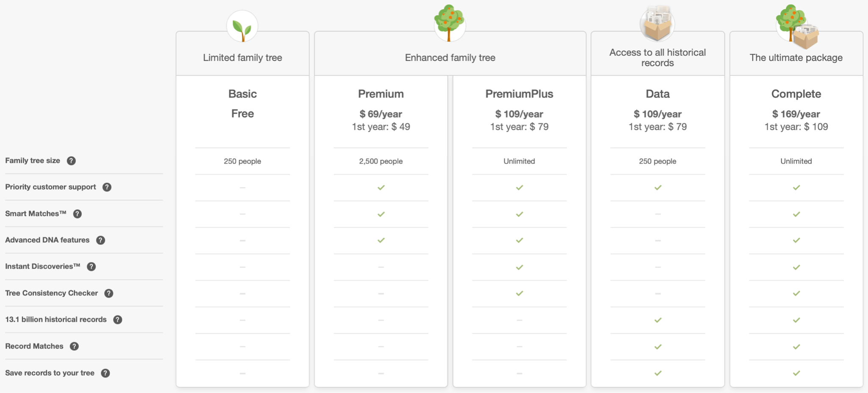Click the Smart Matches question mark icon
This screenshot has height=393, width=868.
tap(77, 214)
